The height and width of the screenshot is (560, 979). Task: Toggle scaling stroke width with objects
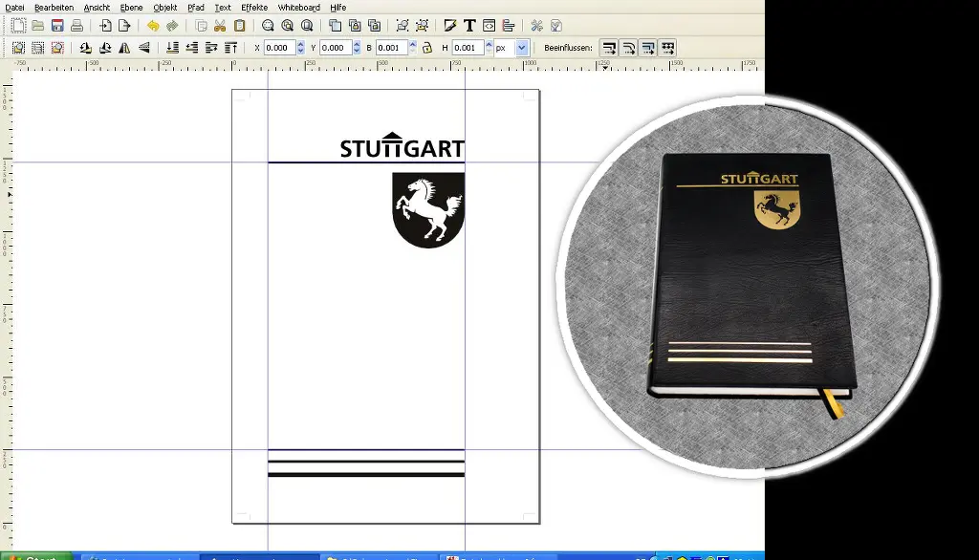tap(609, 48)
